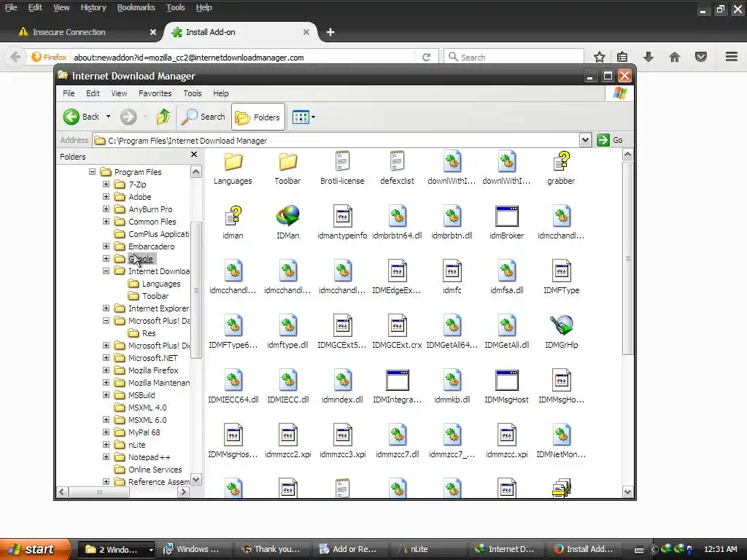Screen dimensions: 747x560
Task: Select the idmfsa.dll file icon
Action: coord(506,271)
